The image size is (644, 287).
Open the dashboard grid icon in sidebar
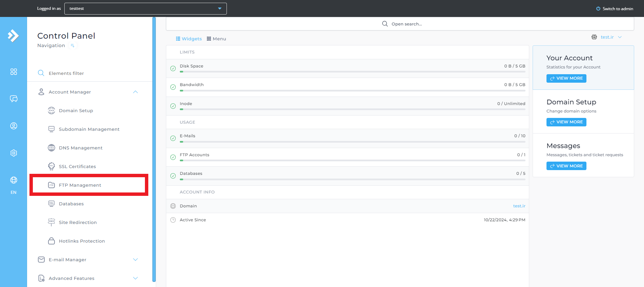click(x=14, y=72)
